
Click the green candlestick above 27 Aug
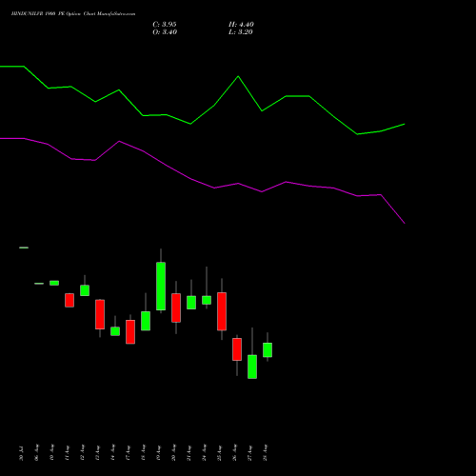(252, 367)
